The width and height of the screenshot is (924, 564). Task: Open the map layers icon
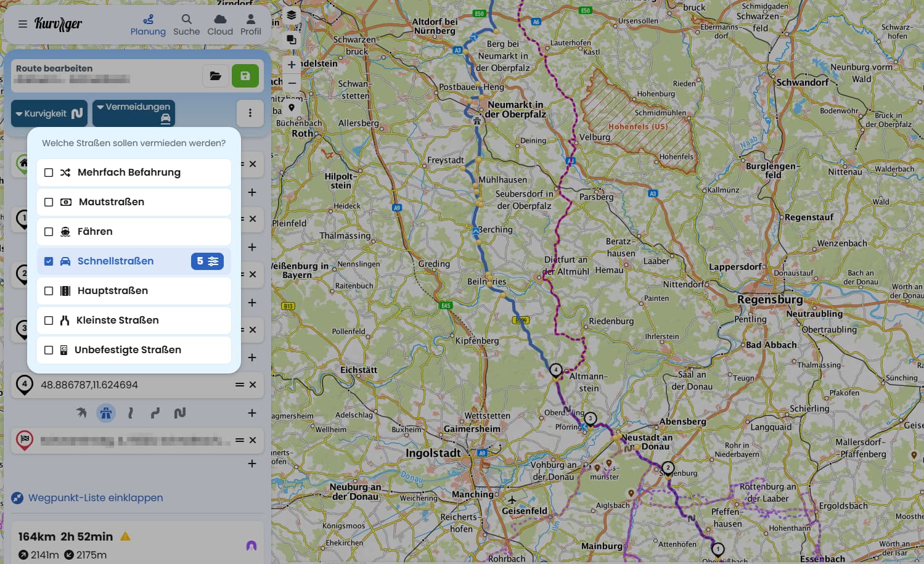292,15
